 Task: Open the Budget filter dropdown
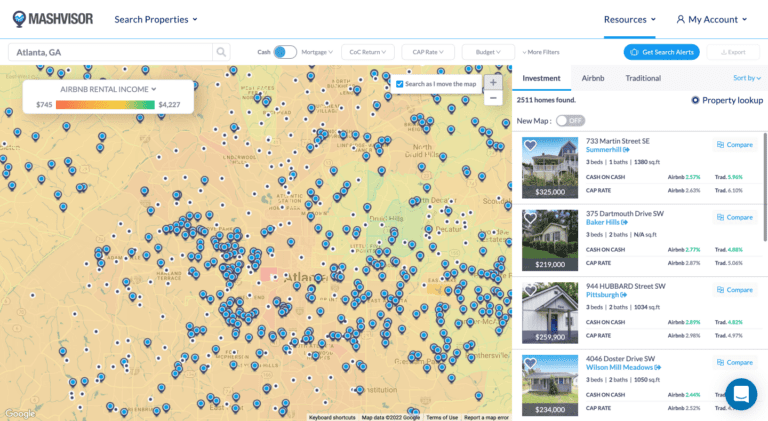[x=488, y=52]
